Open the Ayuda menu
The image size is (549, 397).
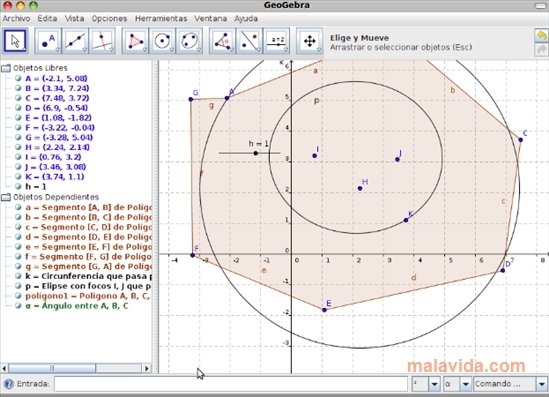point(246,19)
